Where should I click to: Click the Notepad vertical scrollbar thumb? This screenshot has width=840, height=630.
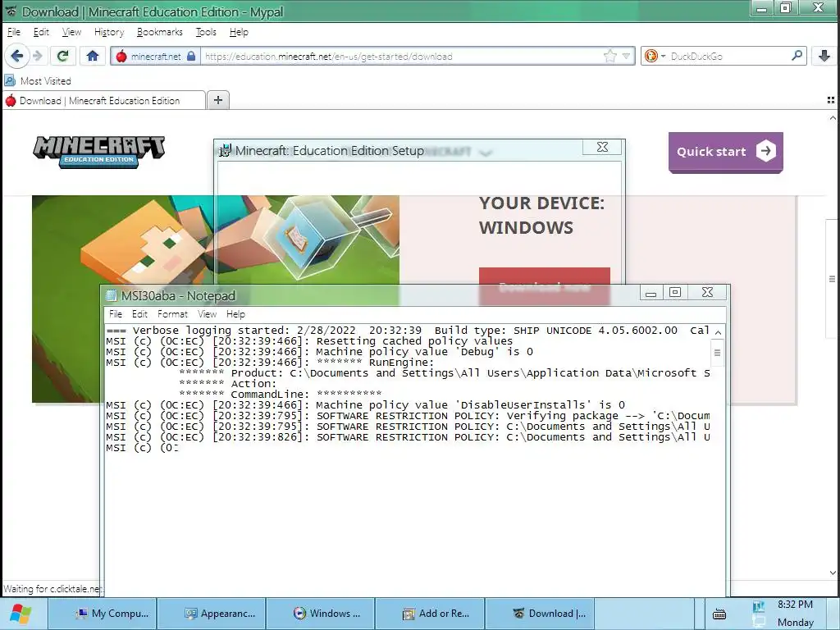pos(717,353)
